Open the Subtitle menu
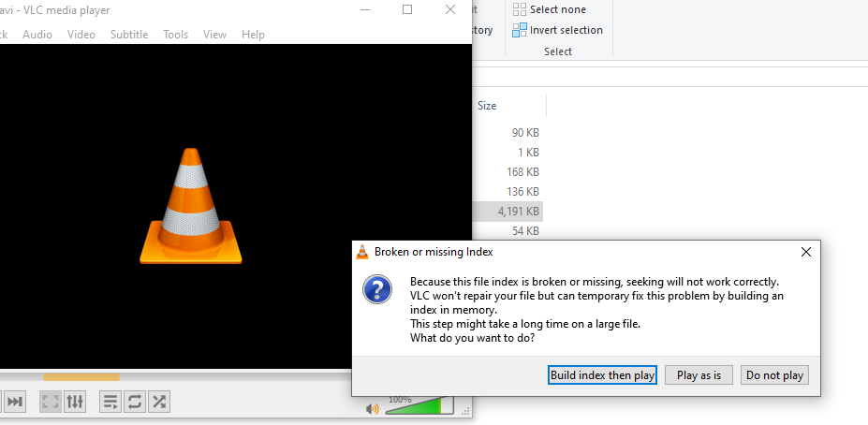This screenshot has height=425, width=868. pyautogui.click(x=129, y=35)
